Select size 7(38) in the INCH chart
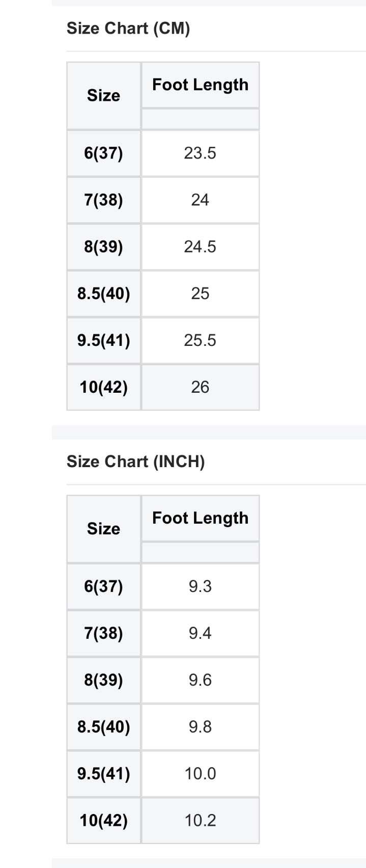 pos(104,633)
